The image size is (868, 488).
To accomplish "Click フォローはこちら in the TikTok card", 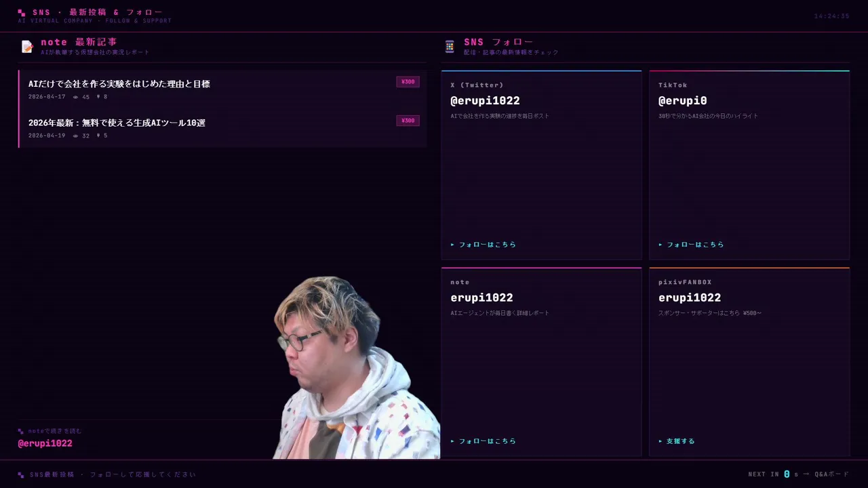I will (691, 245).
